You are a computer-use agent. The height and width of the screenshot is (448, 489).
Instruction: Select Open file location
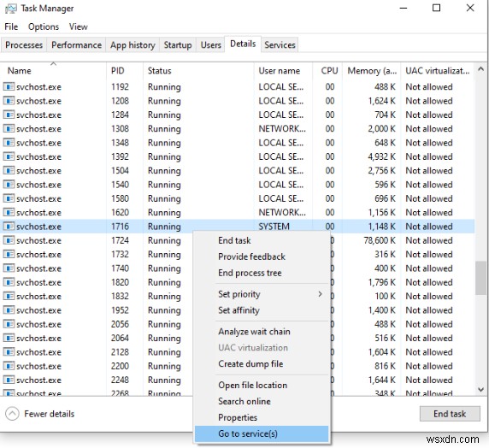[x=262, y=386]
